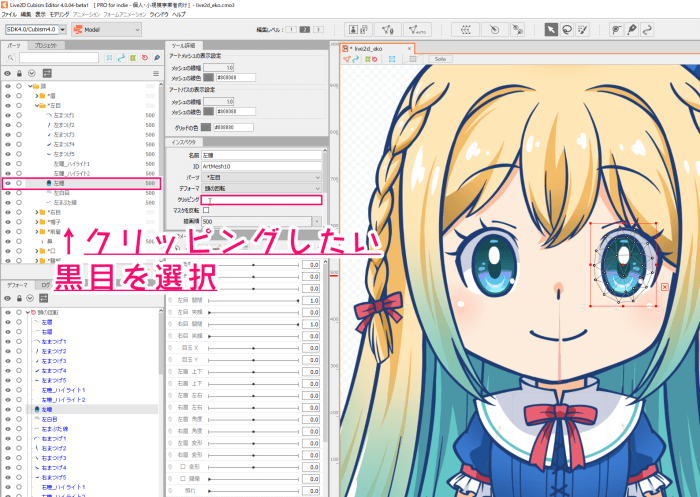Select the manual mesh edit tool
Screen dimensions: 700x497
[x=388, y=29]
